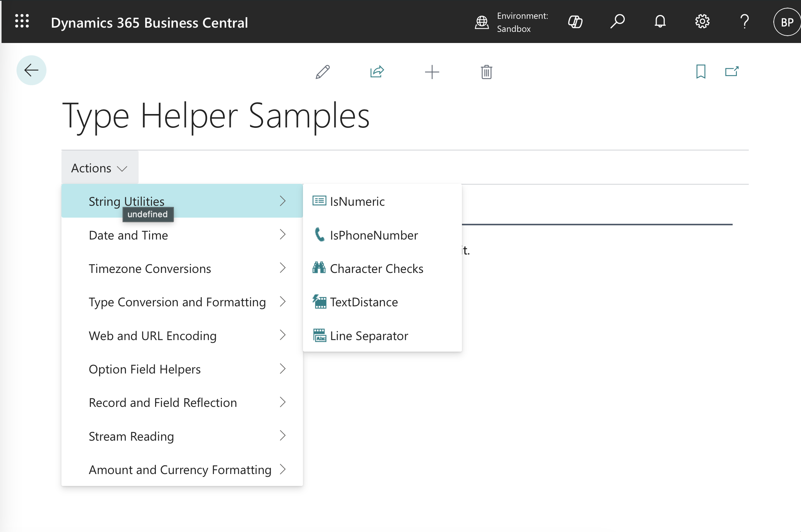Click the bookmark icon
This screenshot has width=801, height=532.
pyautogui.click(x=701, y=71)
